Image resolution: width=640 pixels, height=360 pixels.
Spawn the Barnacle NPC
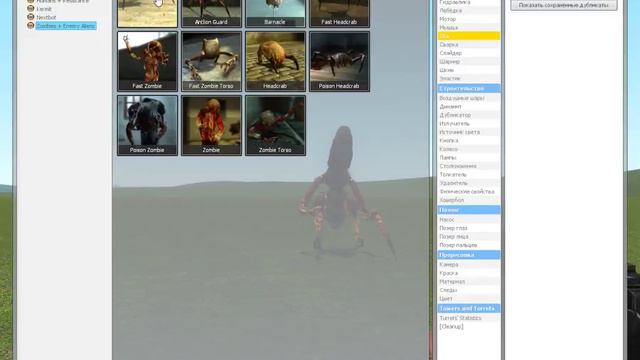coord(275,13)
